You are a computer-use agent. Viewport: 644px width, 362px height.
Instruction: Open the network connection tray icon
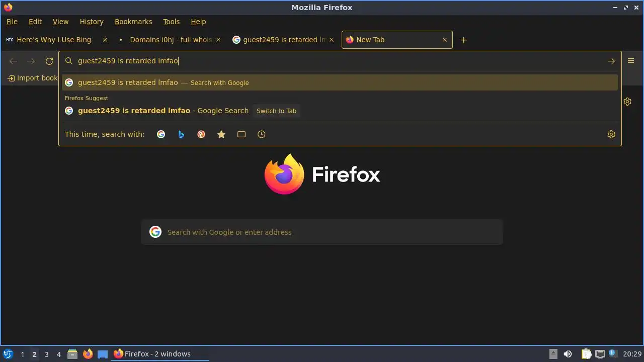point(600,354)
